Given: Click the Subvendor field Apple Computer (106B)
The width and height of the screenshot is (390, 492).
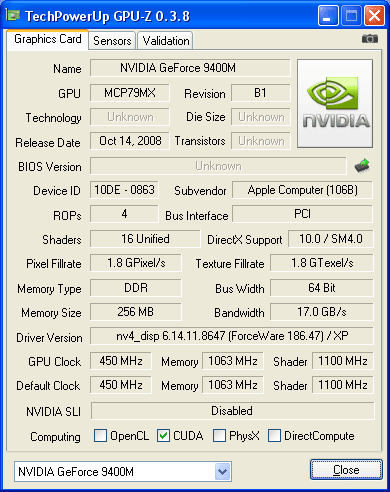Looking at the screenshot, I should (x=302, y=190).
